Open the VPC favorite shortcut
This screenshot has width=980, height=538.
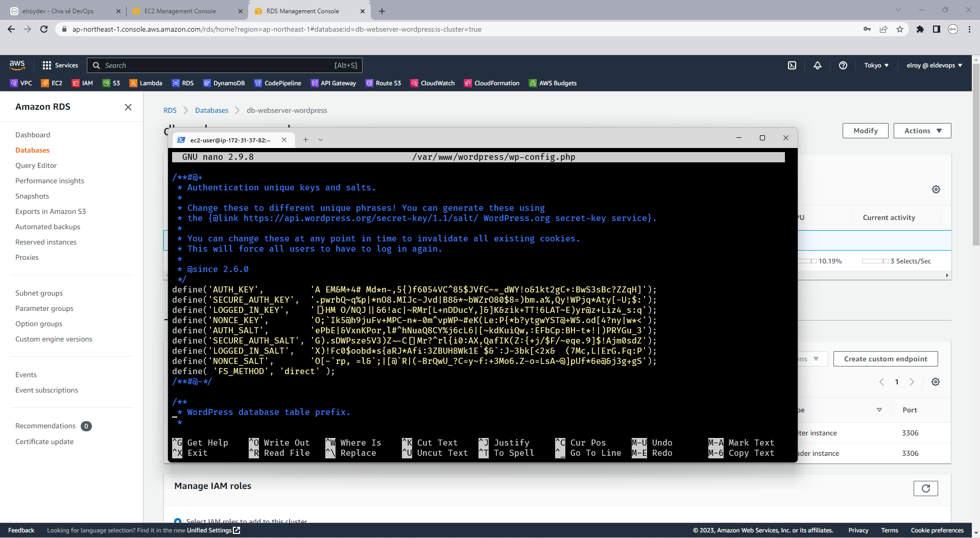tap(21, 83)
